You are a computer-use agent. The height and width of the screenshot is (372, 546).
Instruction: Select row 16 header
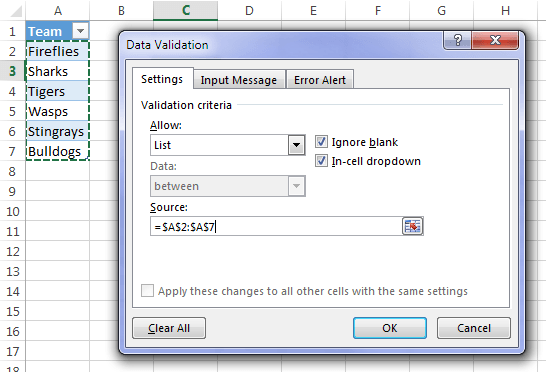tap(12, 331)
